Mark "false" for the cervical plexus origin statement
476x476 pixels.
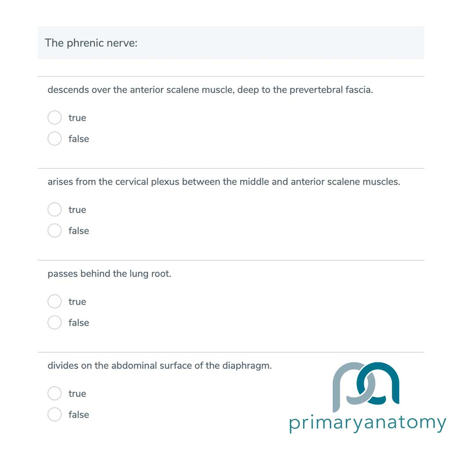point(54,231)
